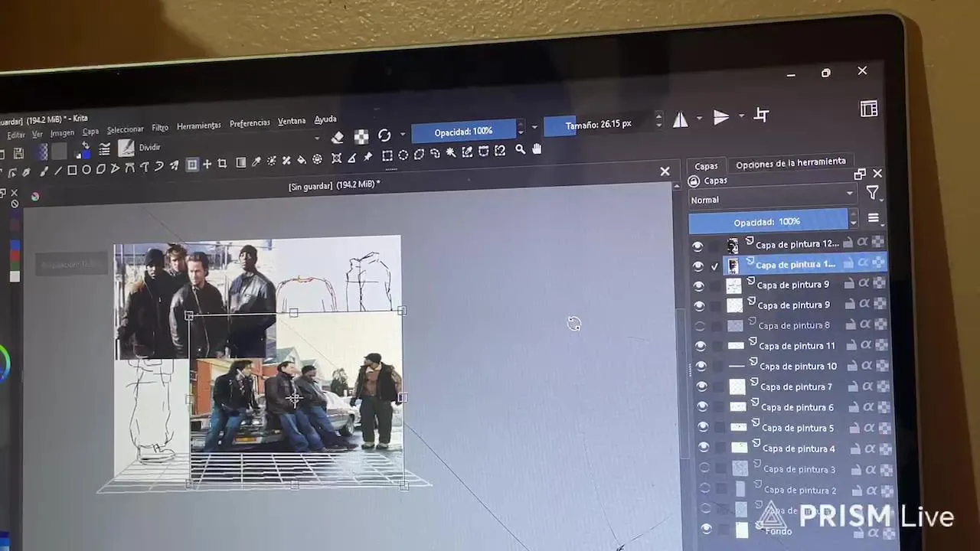Toggle wrap around mode icon
The image size is (980, 551).
click(761, 115)
